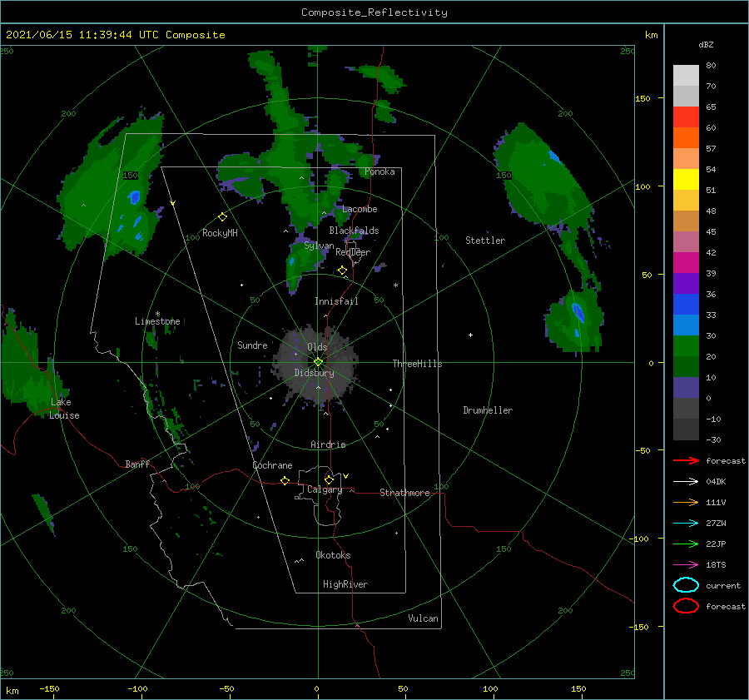Click the blue 36 dBZ color swatch
Screen dimensions: 749x700
(x=686, y=305)
